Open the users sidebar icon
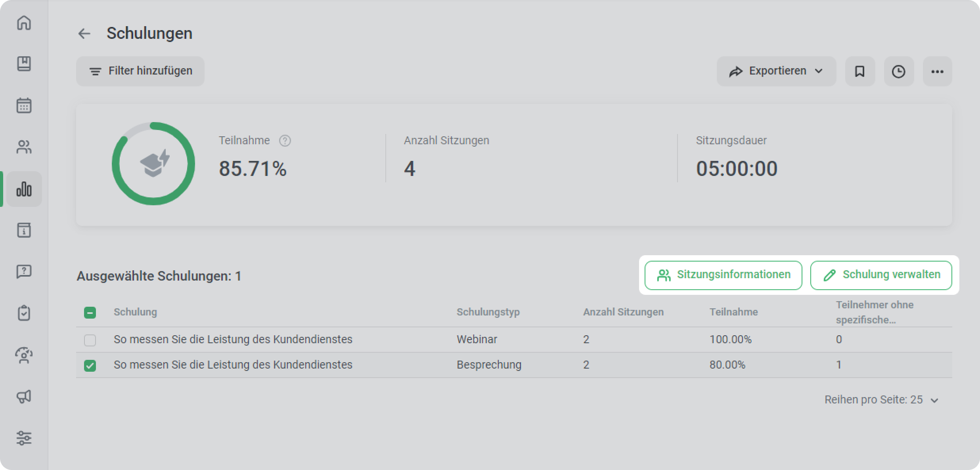Image resolution: width=980 pixels, height=470 pixels. [x=24, y=147]
